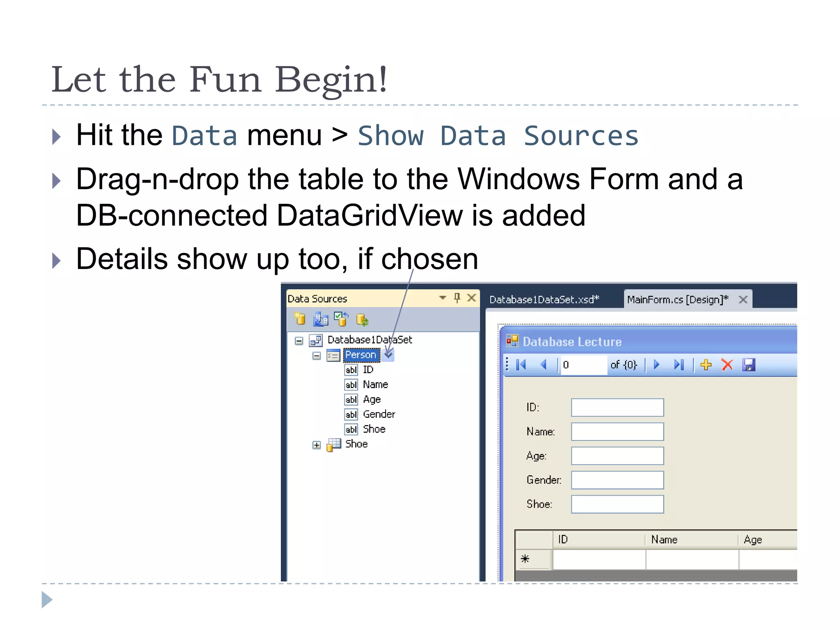The image size is (840, 630).
Task: Click Move Last navigator button
Action: 679,365
